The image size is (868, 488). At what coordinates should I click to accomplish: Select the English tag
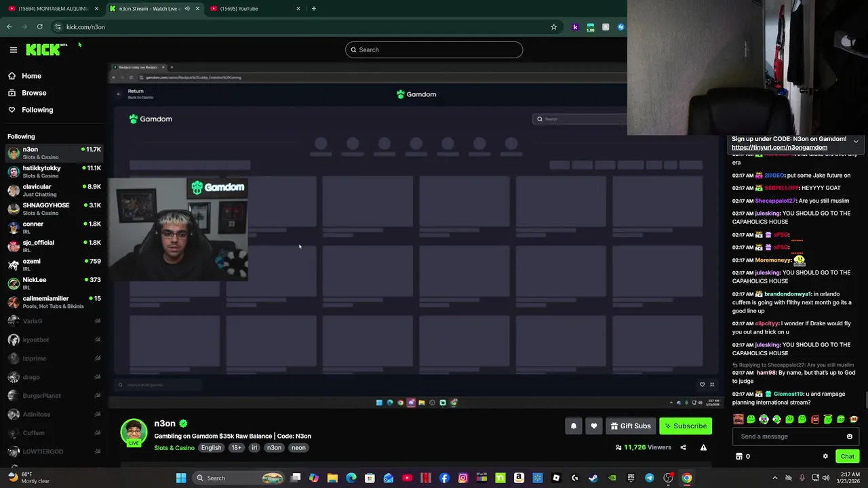click(x=211, y=447)
